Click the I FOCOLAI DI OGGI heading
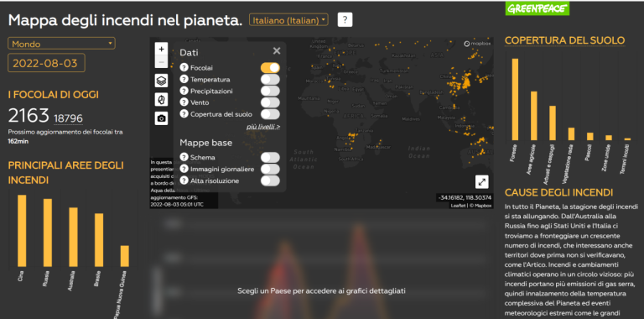644x319 pixels. (x=54, y=95)
